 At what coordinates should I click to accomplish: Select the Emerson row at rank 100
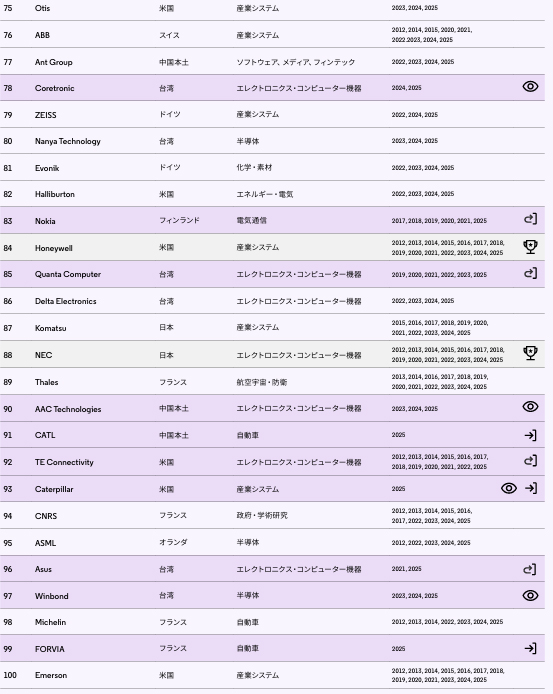click(272, 675)
